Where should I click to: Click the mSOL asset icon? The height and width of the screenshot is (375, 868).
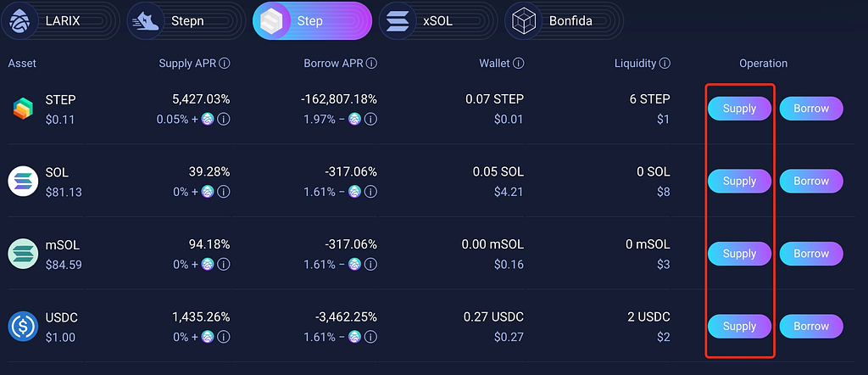[x=23, y=254]
